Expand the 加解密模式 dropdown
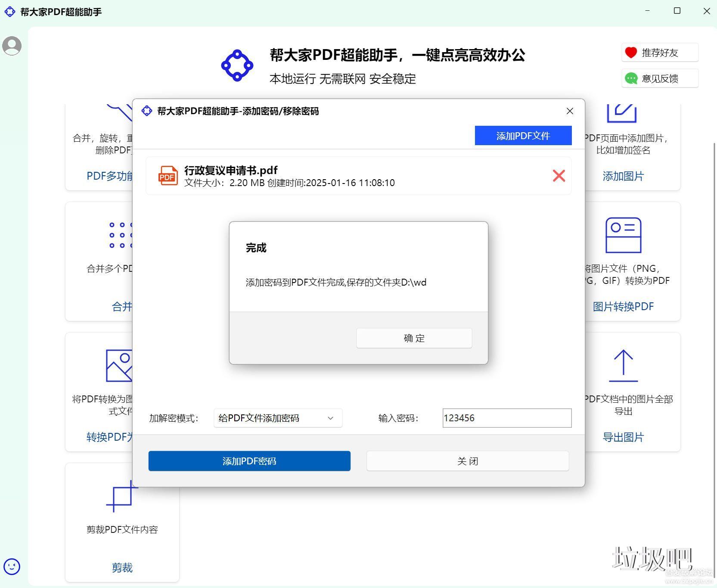Viewport: 717px width, 588px height. [x=278, y=418]
